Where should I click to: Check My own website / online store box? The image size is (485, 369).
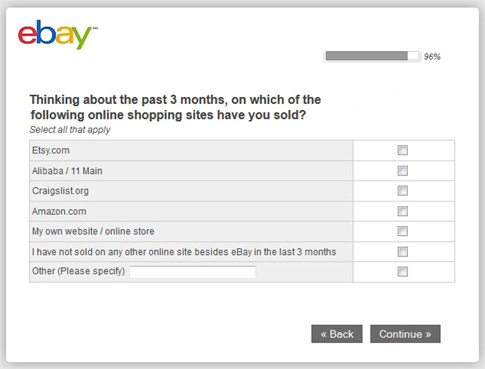click(x=403, y=231)
